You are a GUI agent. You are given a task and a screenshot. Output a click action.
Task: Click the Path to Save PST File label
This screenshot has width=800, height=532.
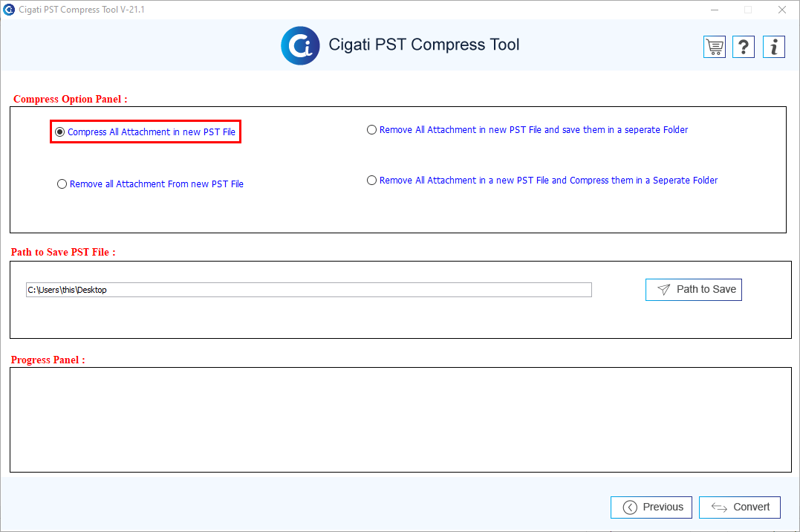[x=63, y=252]
